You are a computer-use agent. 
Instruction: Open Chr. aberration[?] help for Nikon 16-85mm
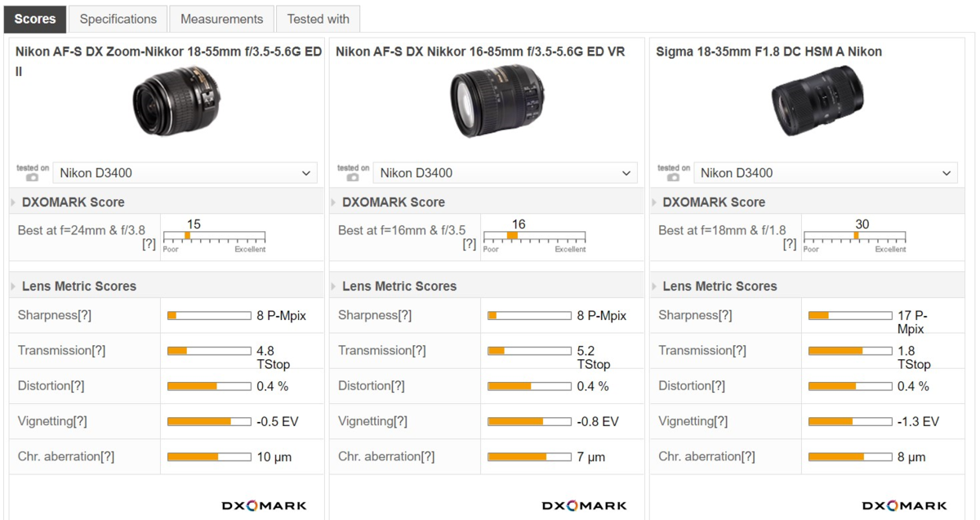(427, 457)
